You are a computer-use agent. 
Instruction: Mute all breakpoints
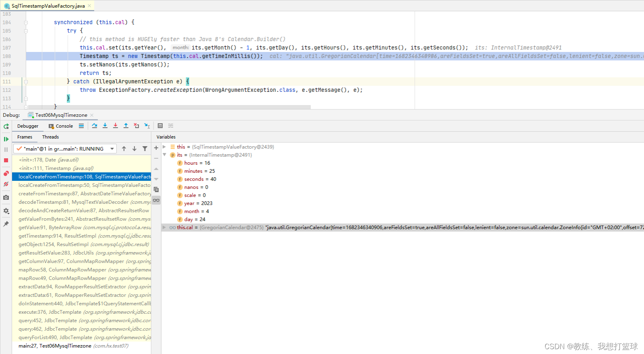tap(6, 184)
